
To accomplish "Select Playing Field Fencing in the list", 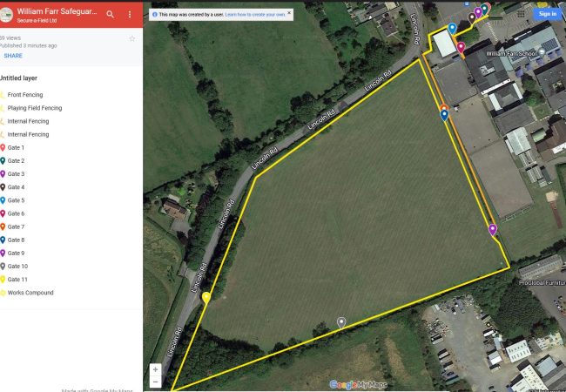I will [x=33, y=108].
